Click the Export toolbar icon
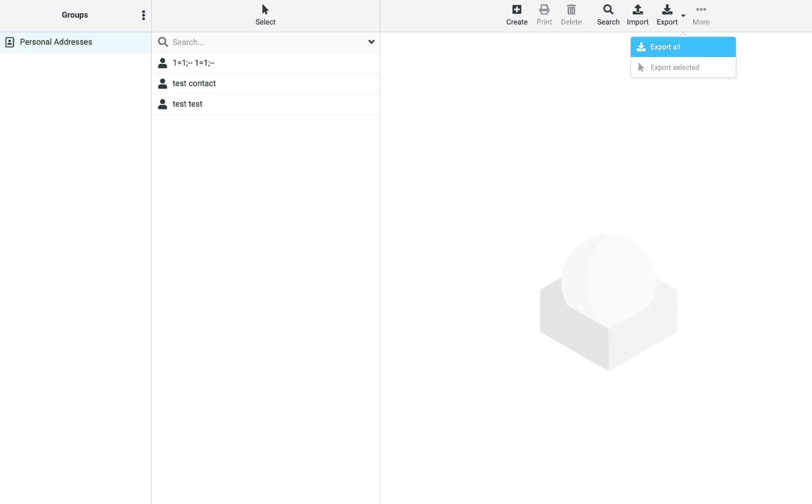The image size is (812, 504). (667, 9)
